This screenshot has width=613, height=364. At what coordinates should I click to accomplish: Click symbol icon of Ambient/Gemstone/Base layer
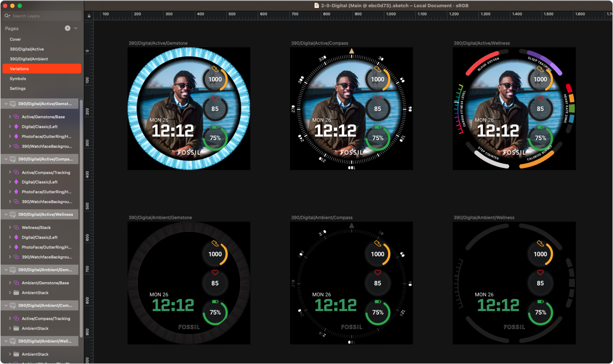click(16, 283)
